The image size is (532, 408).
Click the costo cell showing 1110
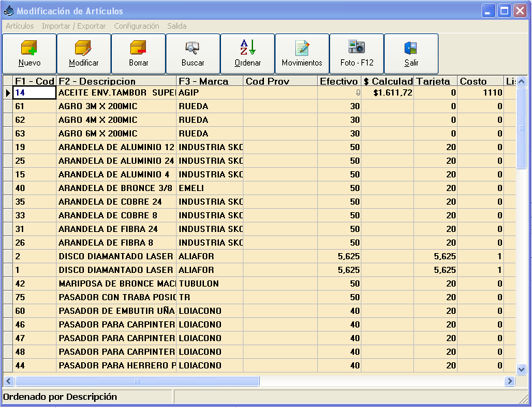point(480,93)
